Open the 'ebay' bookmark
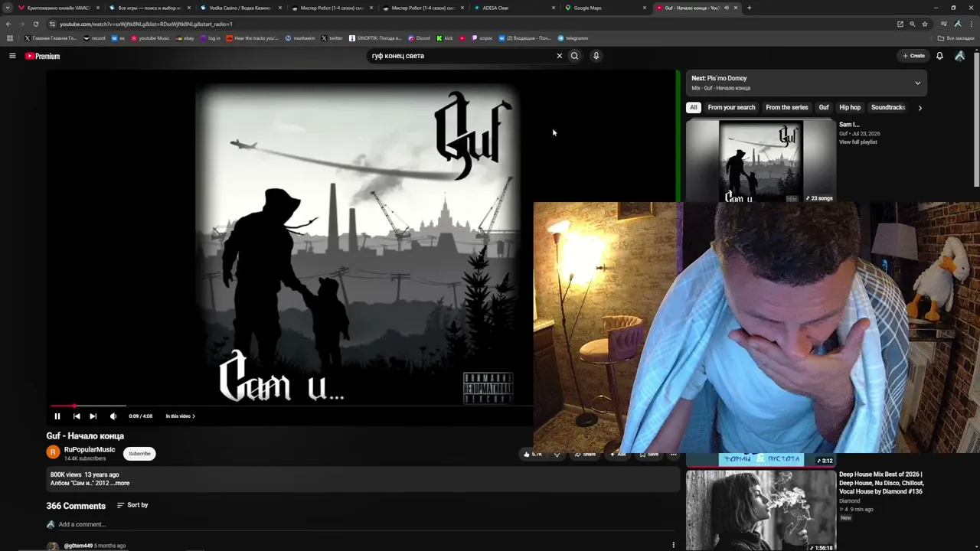This screenshot has height=551, width=980. 185,38
